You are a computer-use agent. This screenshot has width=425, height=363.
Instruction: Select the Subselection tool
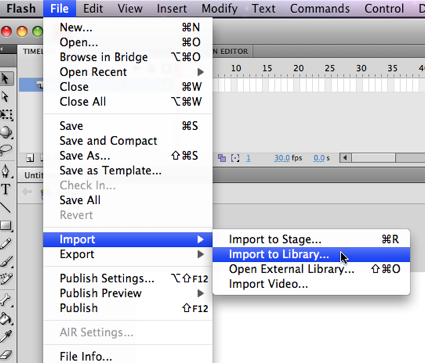(x=6, y=97)
